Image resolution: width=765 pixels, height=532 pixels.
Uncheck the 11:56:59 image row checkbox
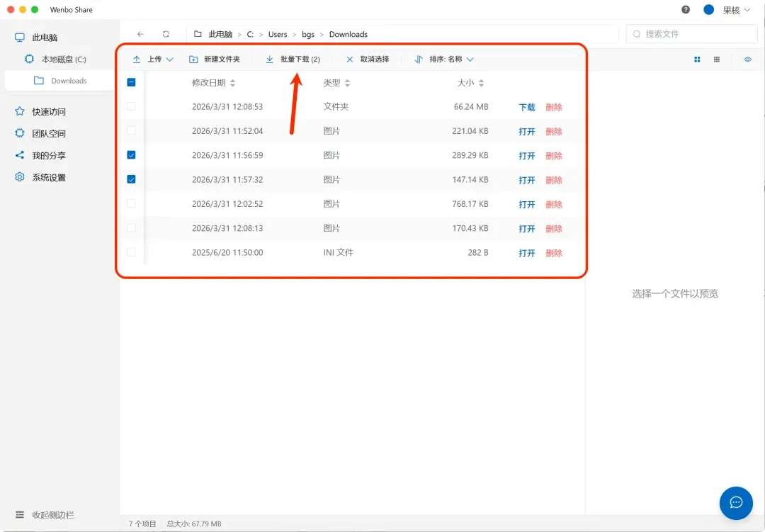coord(131,154)
